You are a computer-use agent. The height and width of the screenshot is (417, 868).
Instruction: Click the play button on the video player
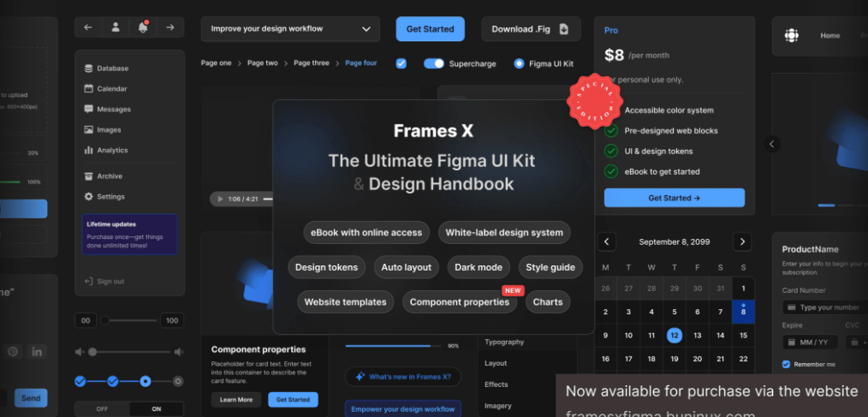point(220,199)
